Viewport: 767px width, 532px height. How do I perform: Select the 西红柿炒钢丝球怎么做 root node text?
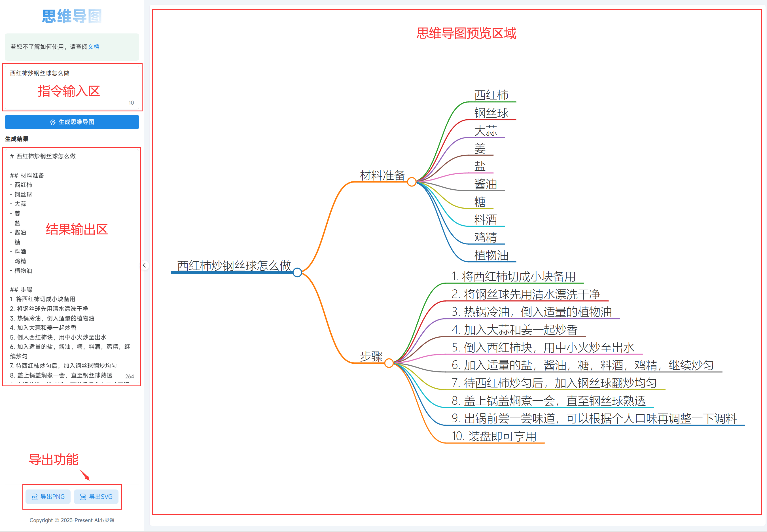tap(234, 265)
